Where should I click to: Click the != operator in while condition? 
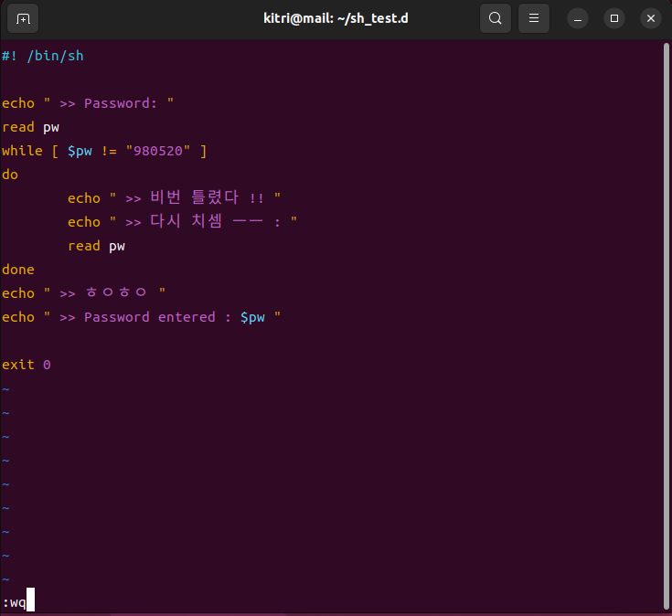(109, 151)
